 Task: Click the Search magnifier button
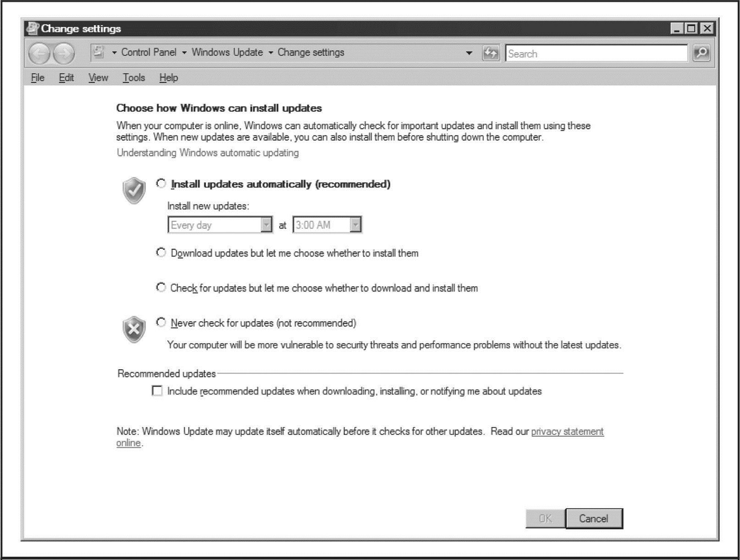[701, 54]
